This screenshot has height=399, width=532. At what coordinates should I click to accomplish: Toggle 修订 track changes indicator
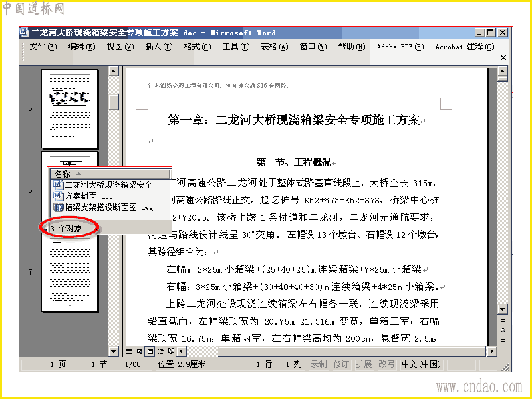pyautogui.click(x=341, y=364)
